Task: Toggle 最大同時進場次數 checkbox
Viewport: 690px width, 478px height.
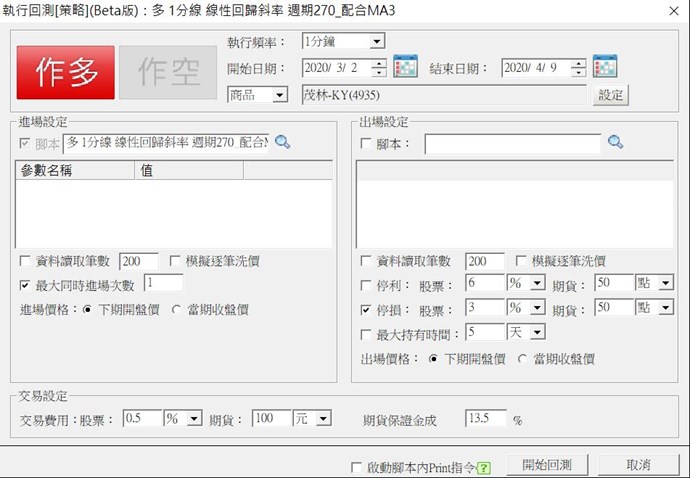Action: point(25,285)
